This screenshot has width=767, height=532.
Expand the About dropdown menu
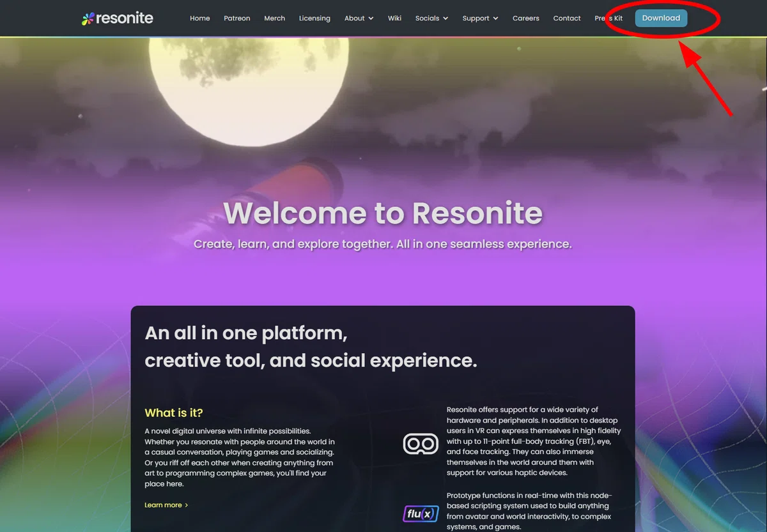click(x=359, y=19)
